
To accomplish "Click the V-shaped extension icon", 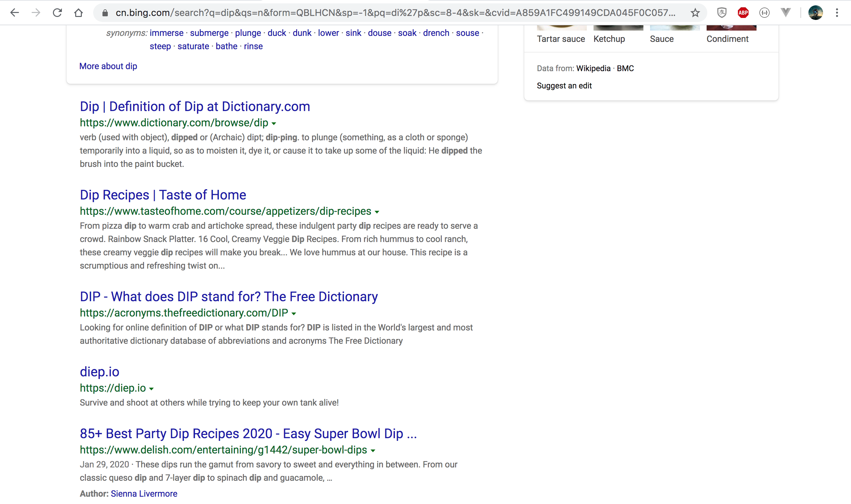I will pos(785,13).
